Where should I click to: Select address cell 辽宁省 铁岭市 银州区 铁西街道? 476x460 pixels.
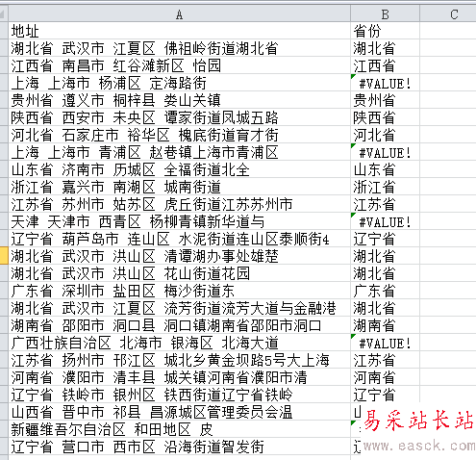179,395
